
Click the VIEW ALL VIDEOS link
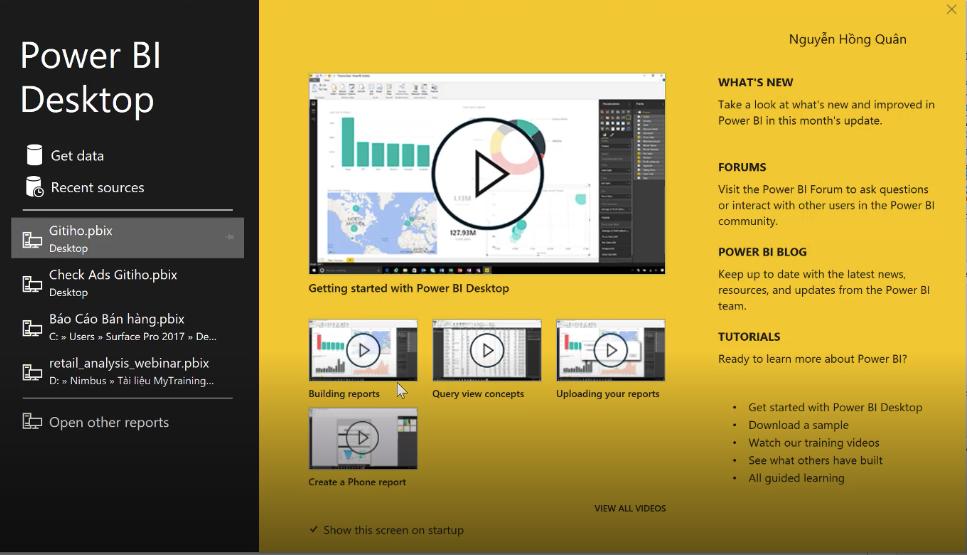pyautogui.click(x=630, y=508)
